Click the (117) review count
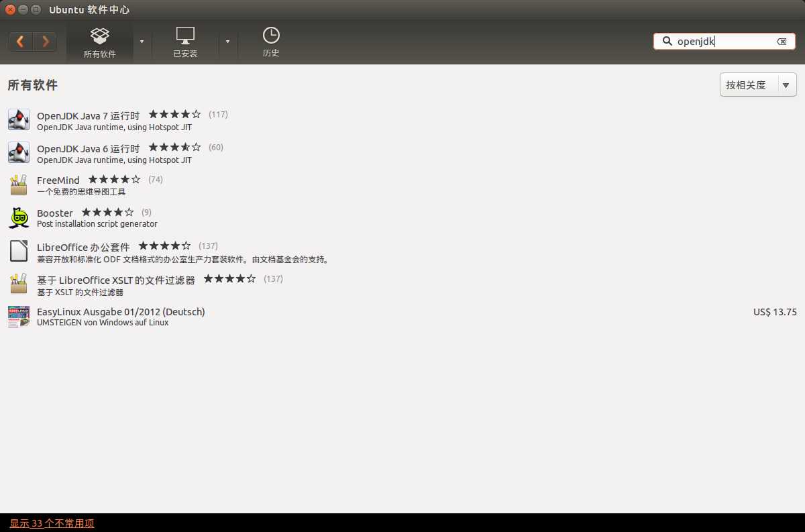This screenshot has width=805, height=532. pos(218,115)
